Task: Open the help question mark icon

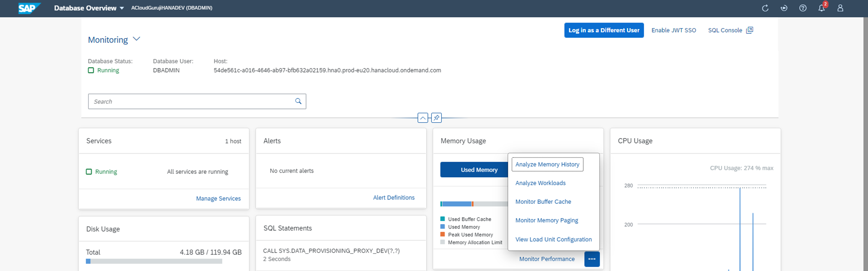Action: point(803,8)
